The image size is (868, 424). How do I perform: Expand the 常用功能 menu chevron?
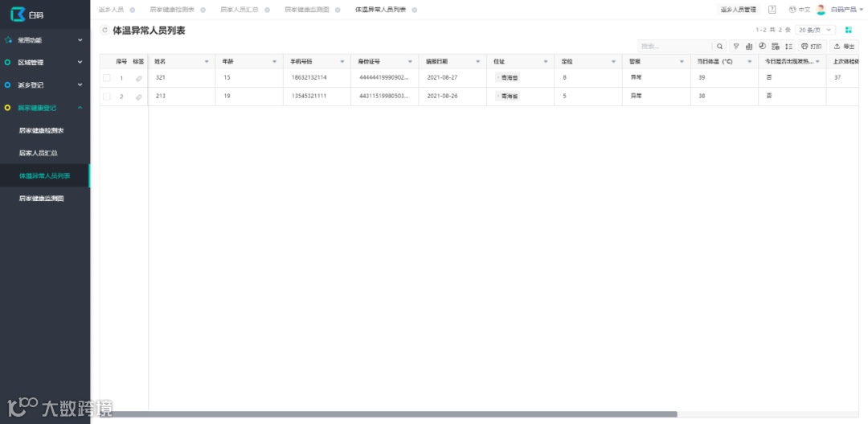[80, 40]
